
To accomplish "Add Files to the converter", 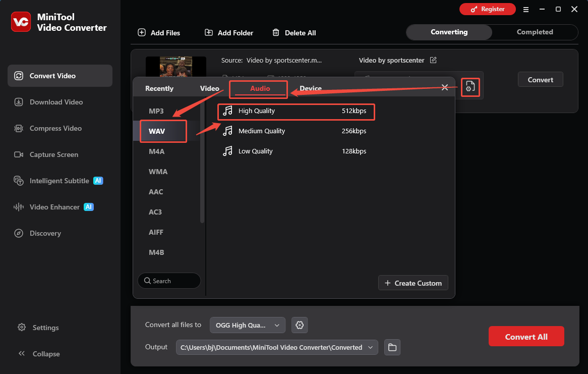I will (x=159, y=33).
